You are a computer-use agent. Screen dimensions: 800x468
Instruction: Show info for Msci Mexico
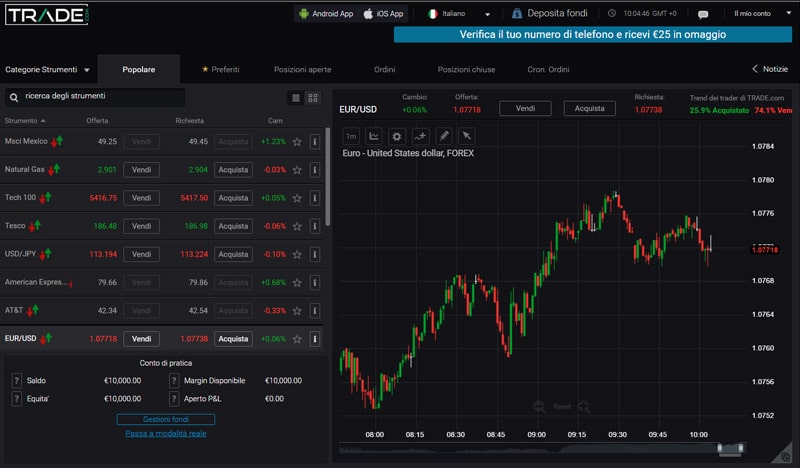pos(315,142)
